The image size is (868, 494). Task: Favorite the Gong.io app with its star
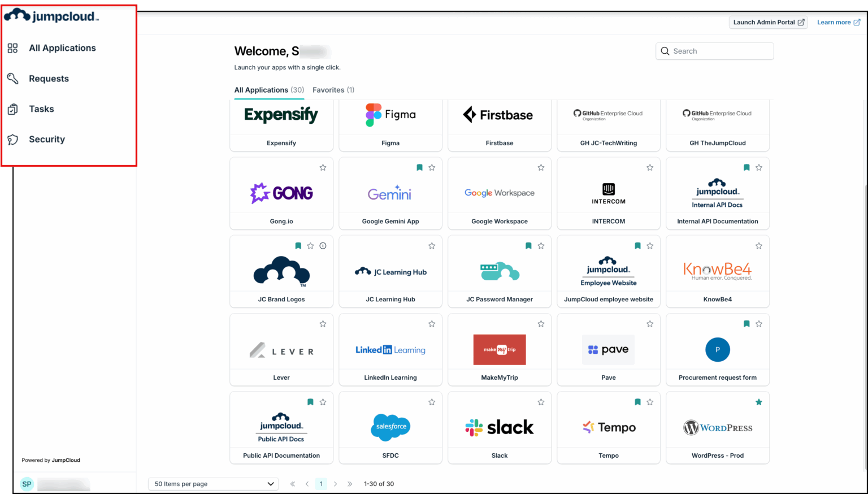point(323,168)
